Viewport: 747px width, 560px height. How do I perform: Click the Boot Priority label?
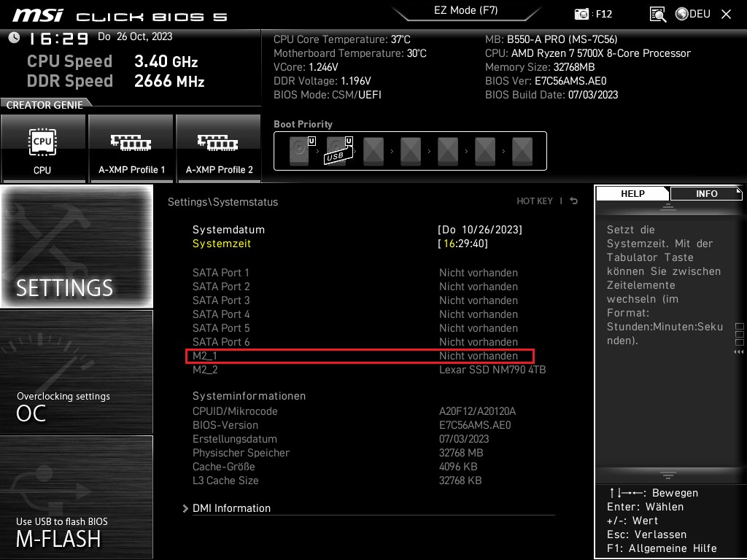pos(303,124)
